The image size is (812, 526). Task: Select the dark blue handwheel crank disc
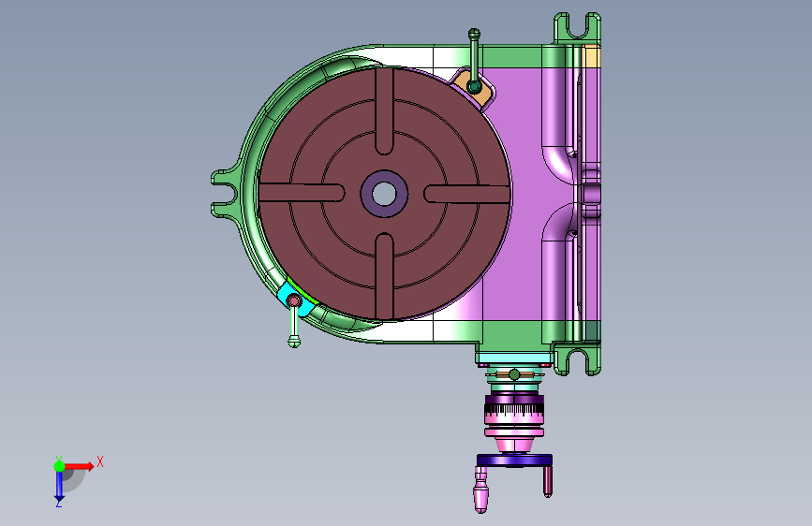514,460
